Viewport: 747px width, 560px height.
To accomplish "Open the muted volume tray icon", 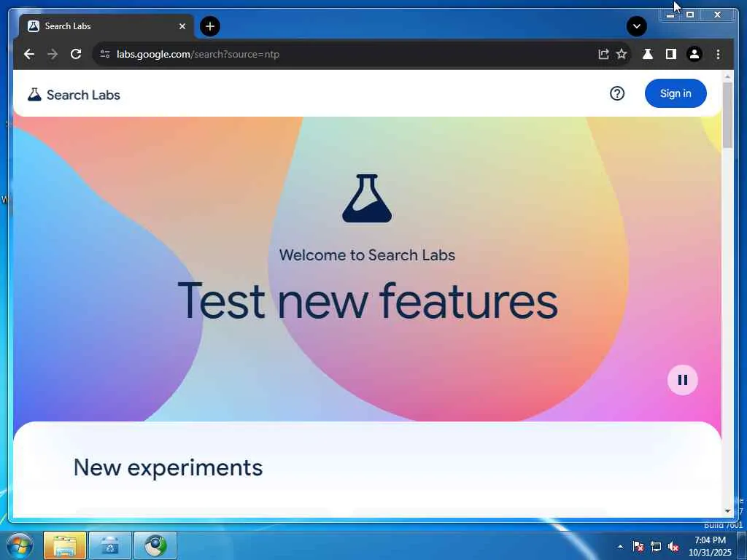I will coord(673,546).
